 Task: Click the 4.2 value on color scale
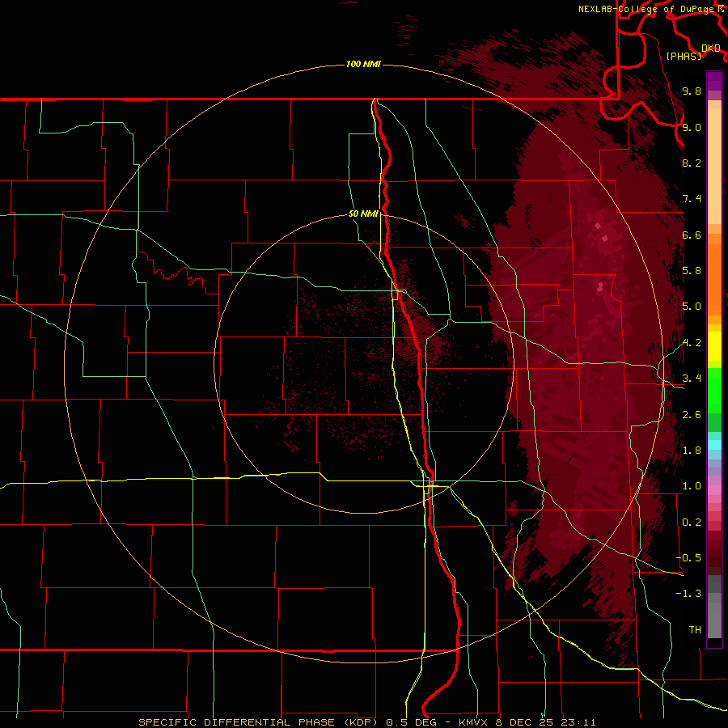click(x=692, y=343)
